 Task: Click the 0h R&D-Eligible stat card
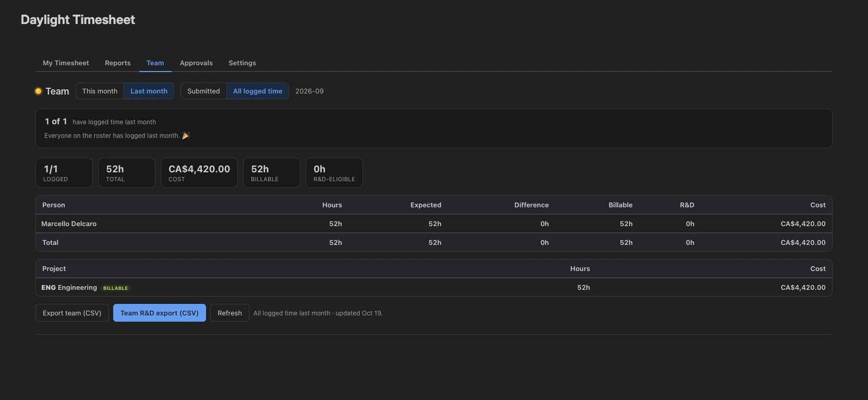coord(334,173)
